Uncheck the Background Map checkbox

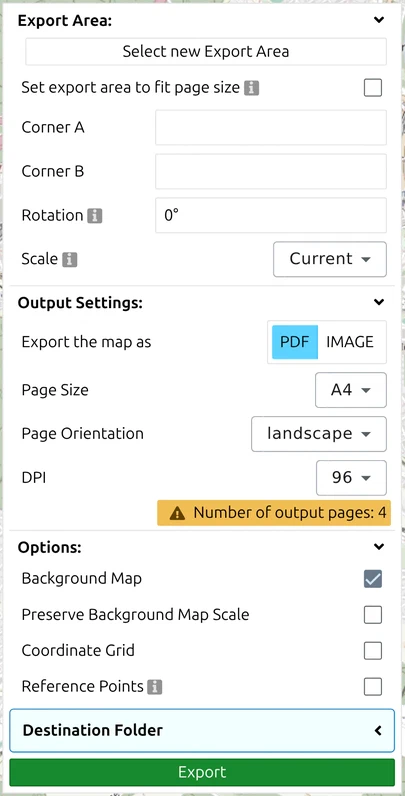373,579
